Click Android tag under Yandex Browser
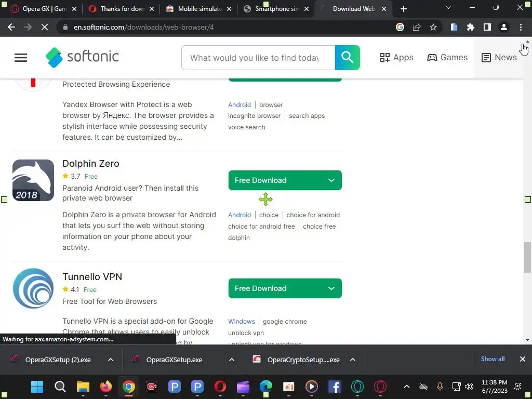The width and height of the screenshot is (532, 399). (x=240, y=105)
